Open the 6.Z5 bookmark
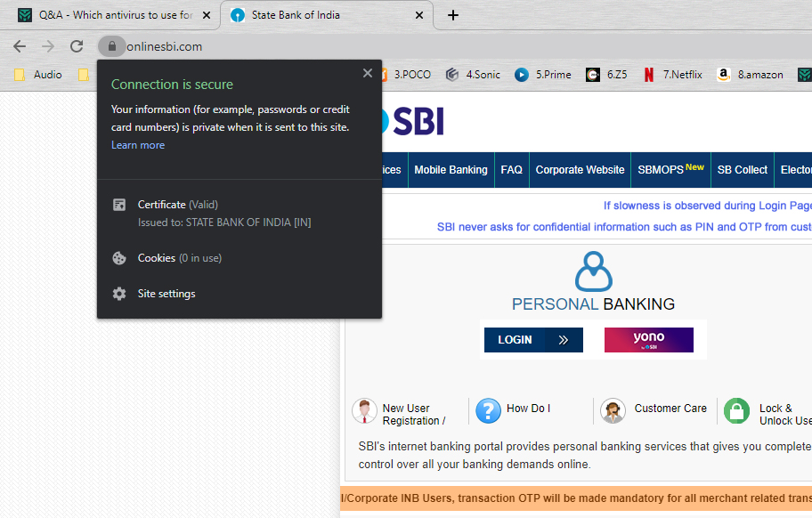The width and height of the screenshot is (812, 518). [x=606, y=75]
